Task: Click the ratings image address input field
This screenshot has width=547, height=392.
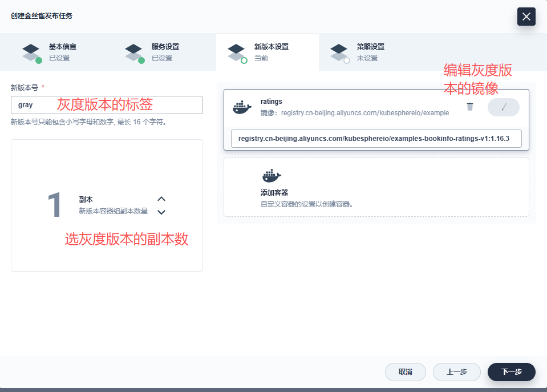Action: click(376, 139)
